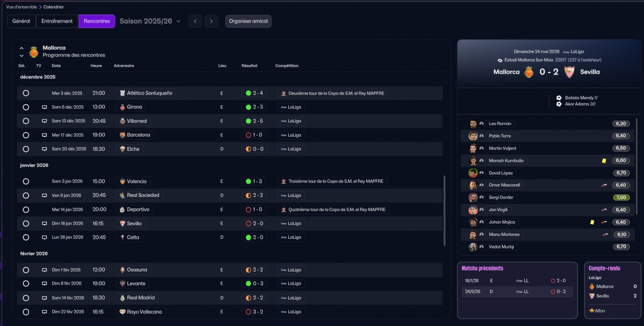Select the Deportivo match radio button
The height and width of the screenshot is (326, 644).
pos(26,210)
